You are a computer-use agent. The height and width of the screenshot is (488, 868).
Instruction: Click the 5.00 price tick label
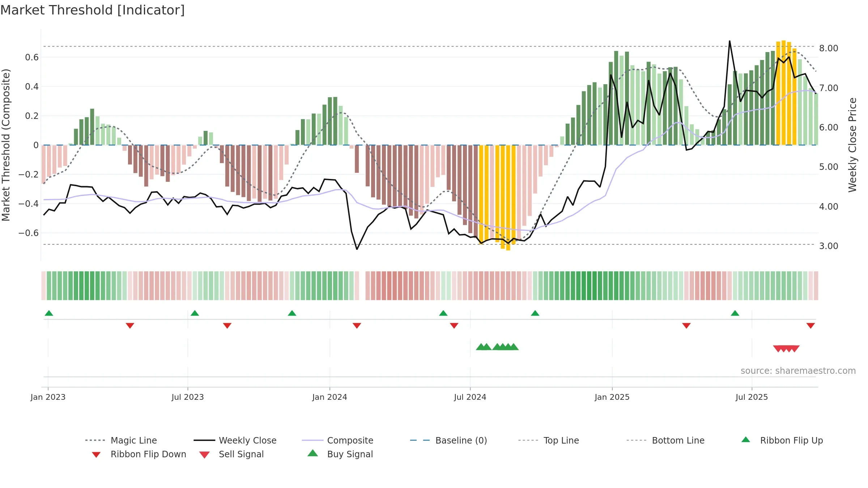[x=829, y=167]
